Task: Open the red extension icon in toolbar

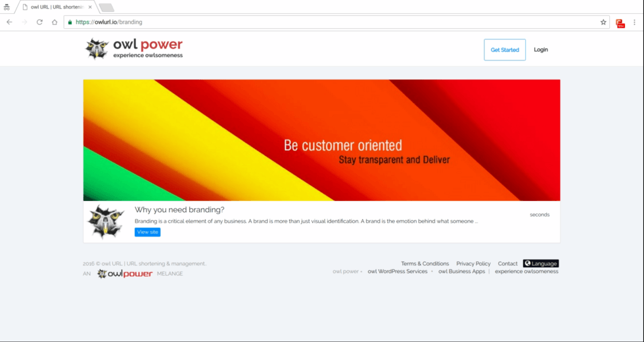Action: pos(620,24)
